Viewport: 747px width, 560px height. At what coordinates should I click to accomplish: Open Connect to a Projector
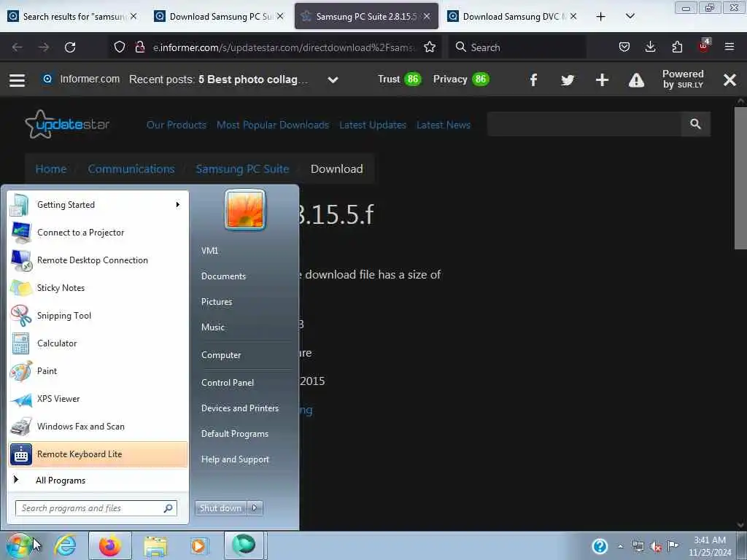[98, 233]
